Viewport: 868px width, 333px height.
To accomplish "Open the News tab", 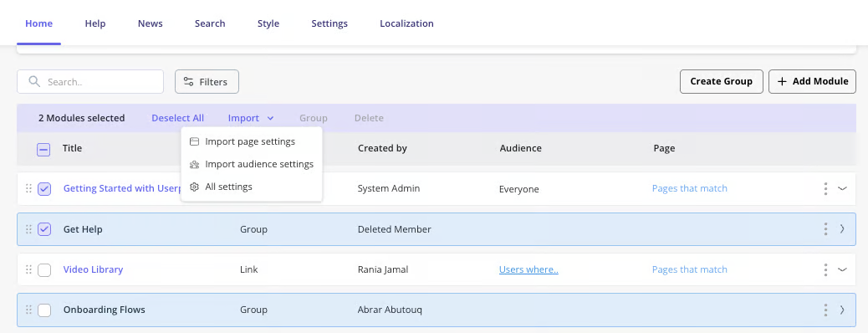I will [x=150, y=23].
